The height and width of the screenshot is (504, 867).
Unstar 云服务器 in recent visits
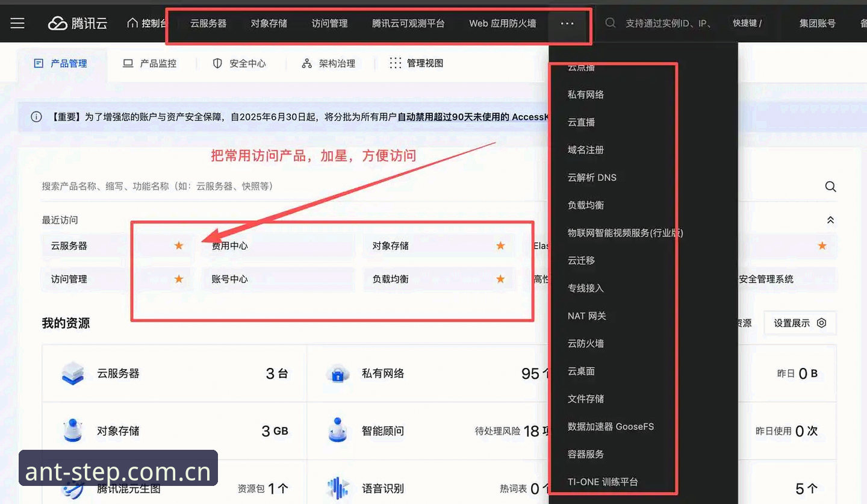(179, 245)
